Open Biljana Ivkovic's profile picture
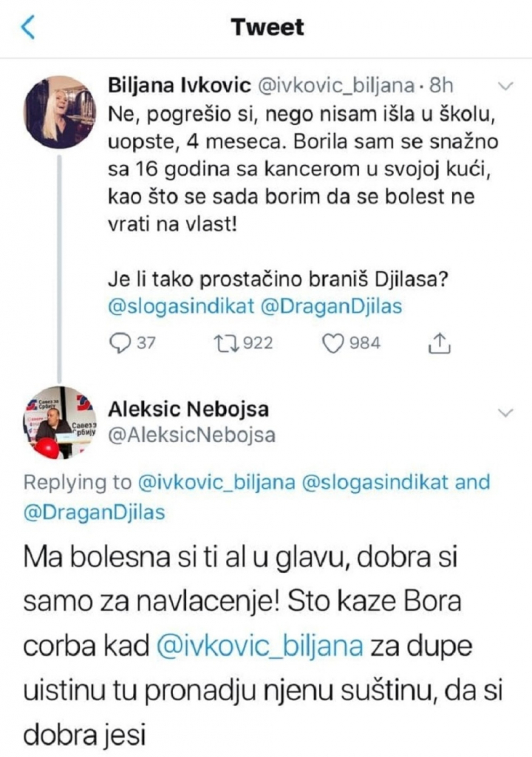The height and width of the screenshot is (757, 532). [60, 112]
